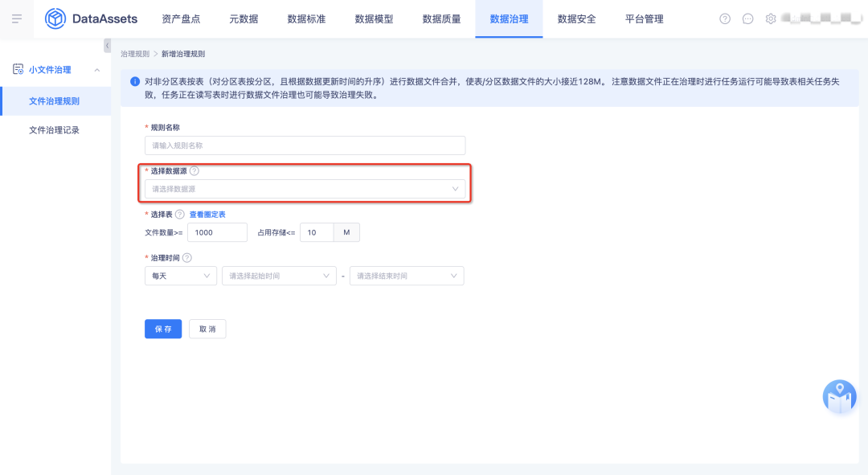Click the 小文件治理 sidebar icon
This screenshot has width=868, height=475.
click(18, 69)
